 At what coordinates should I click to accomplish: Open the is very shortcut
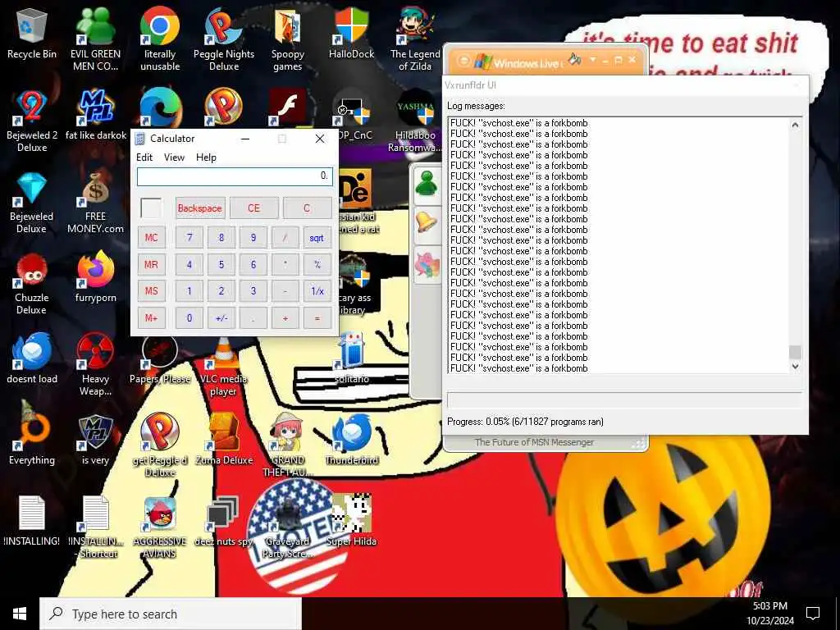point(95,440)
